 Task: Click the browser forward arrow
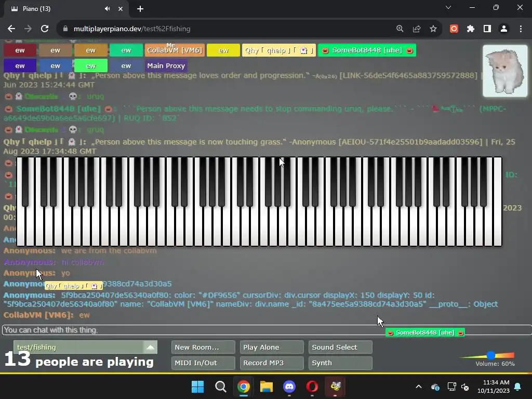(28, 29)
